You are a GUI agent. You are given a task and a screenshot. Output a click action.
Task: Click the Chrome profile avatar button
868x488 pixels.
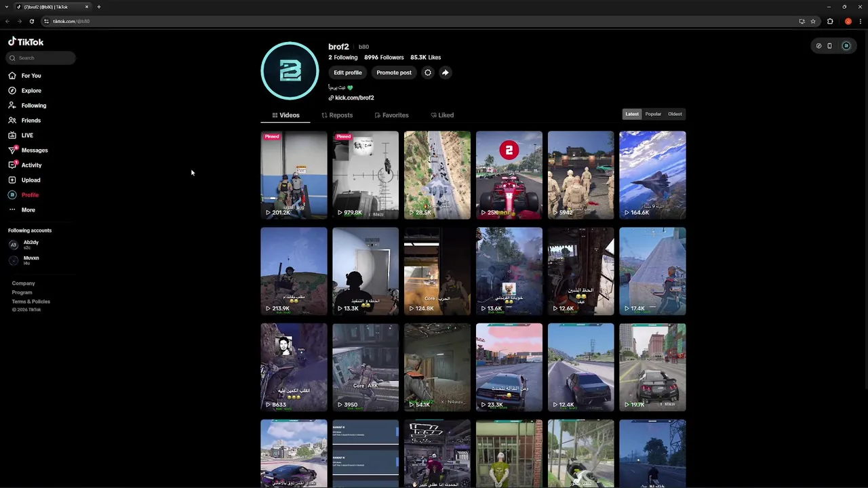point(848,21)
